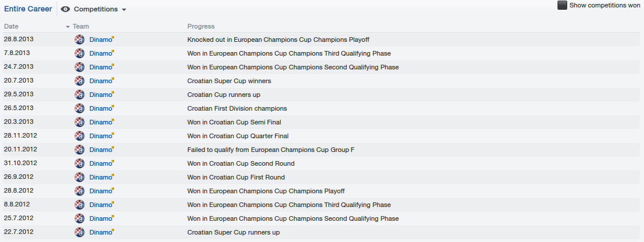This screenshot has height=242, width=644.
Task: Click Dinamo link in 31.10.2012 row
Action: pyautogui.click(x=100, y=163)
